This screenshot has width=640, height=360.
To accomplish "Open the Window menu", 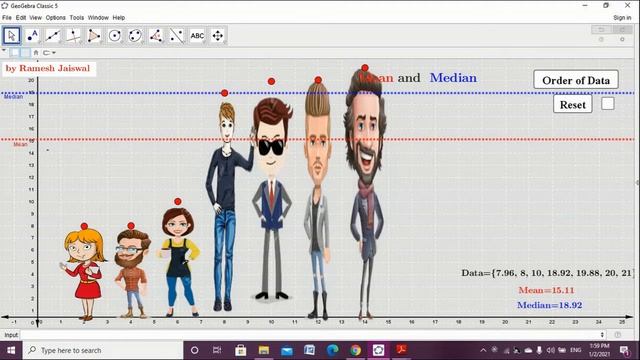I will tap(98, 18).
